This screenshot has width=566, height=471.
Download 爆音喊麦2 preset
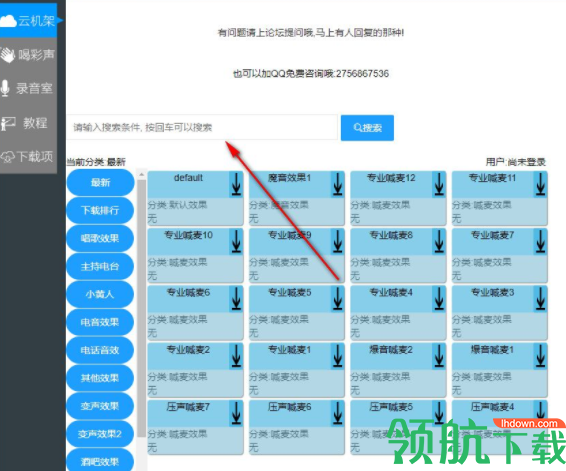(x=439, y=356)
